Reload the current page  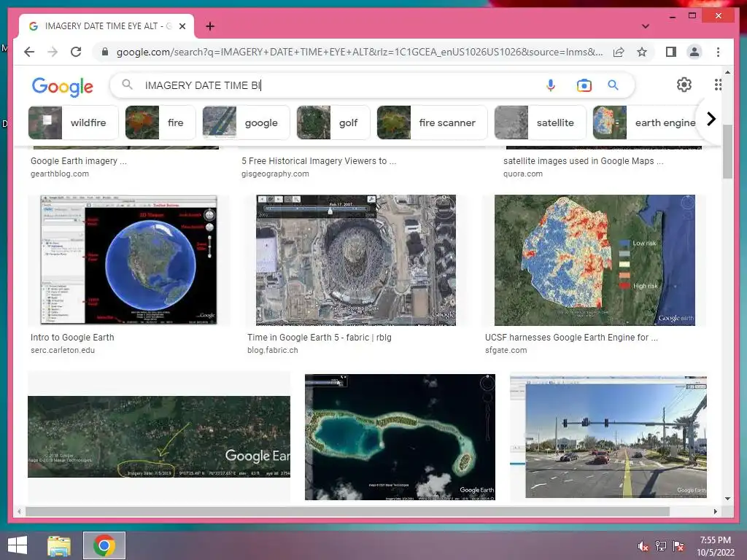[x=76, y=52]
